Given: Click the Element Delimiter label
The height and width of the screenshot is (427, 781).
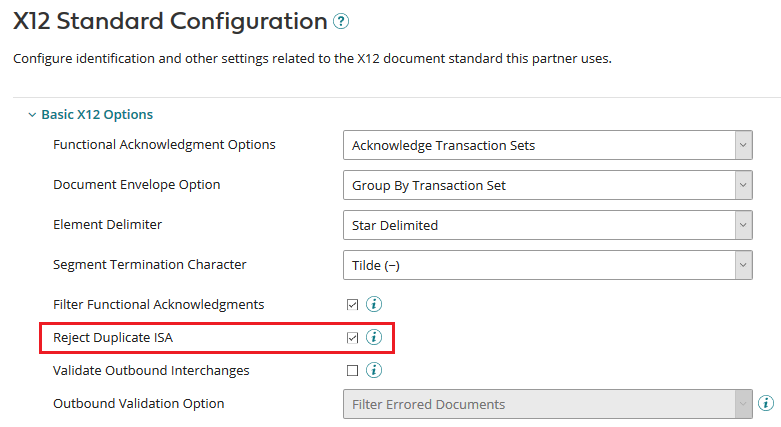Looking at the screenshot, I should pyautogui.click(x=107, y=224).
